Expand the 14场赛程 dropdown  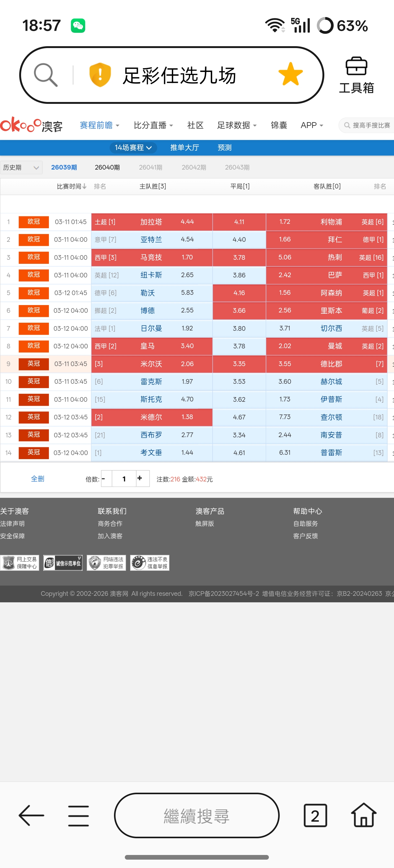tap(133, 148)
